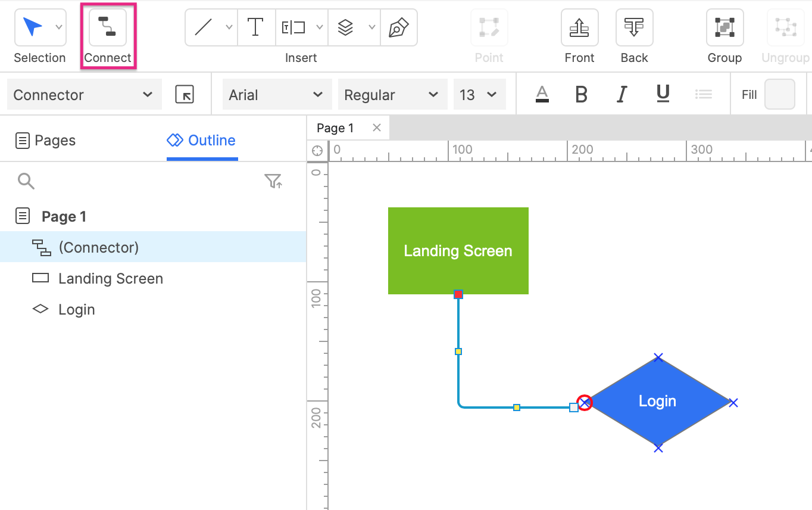Open the Connector style dropdown
Viewport: 812px width, 510px height.
[x=83, y=94]
